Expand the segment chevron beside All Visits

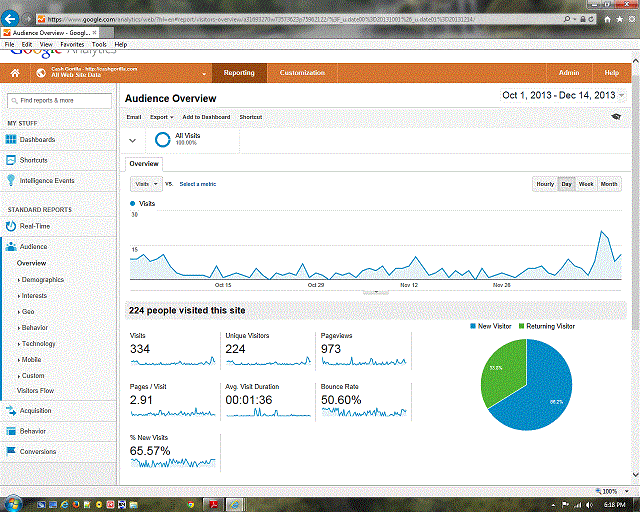pyautogui.click(x=132, y=140)
